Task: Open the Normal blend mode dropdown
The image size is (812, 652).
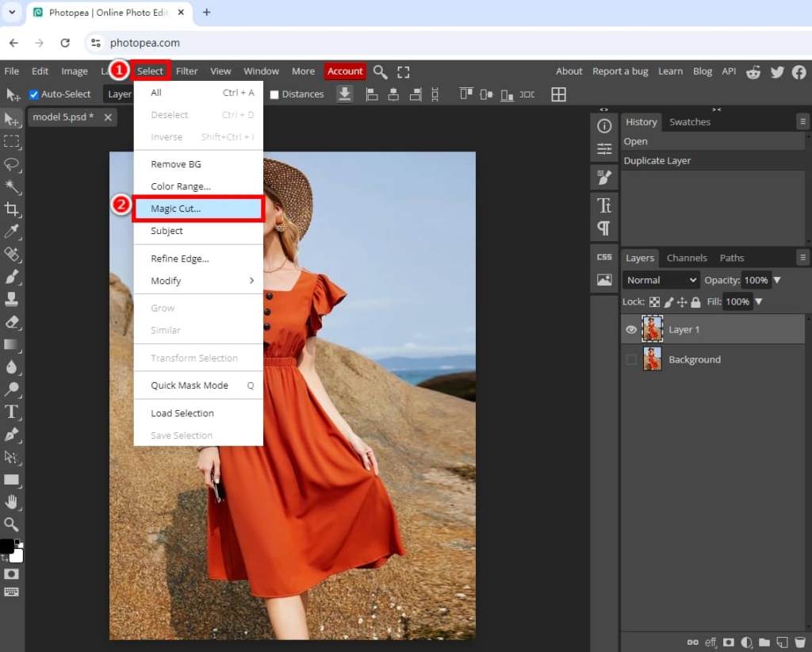Action: coord(661,279)
